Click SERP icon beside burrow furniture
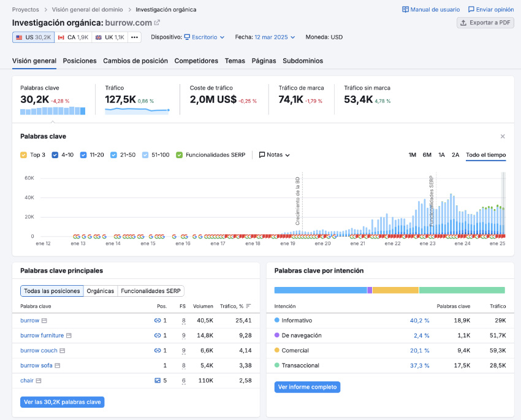Viewport: 521px width, 420px height. 69,335
